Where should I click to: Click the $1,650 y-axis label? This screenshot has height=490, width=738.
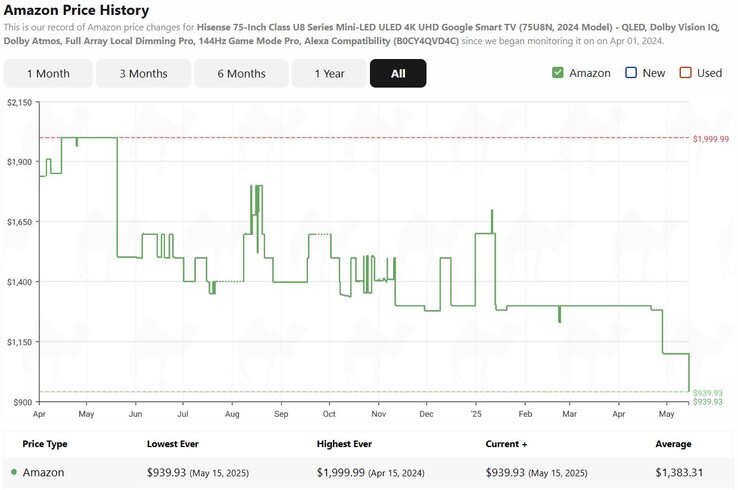click(x=20, y=222)
